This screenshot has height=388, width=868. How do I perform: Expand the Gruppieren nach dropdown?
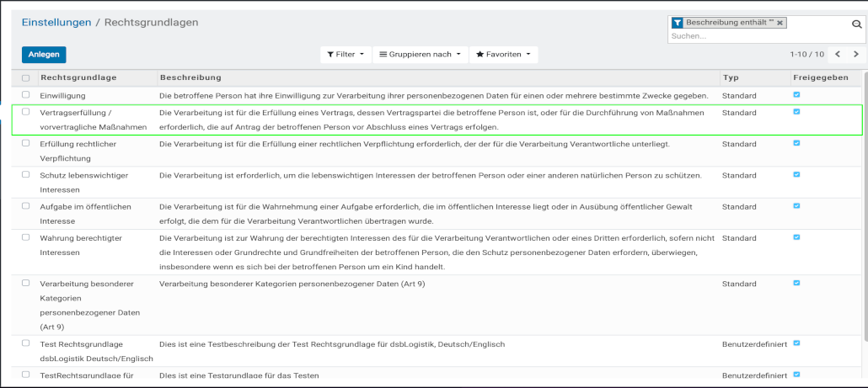pyautogui.click(x=421, y=55)
